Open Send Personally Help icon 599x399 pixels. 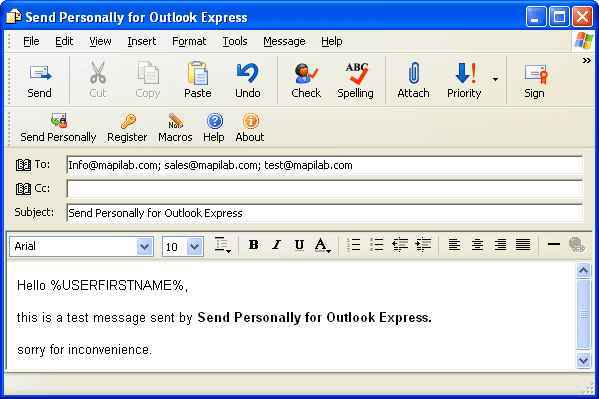click(214, 121)
